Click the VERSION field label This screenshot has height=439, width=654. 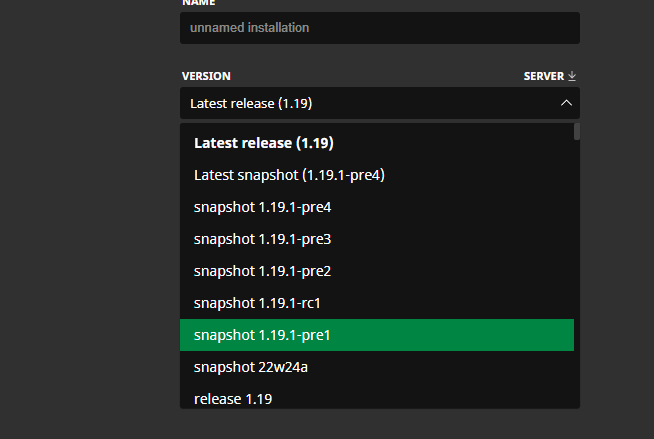(206, 76)
